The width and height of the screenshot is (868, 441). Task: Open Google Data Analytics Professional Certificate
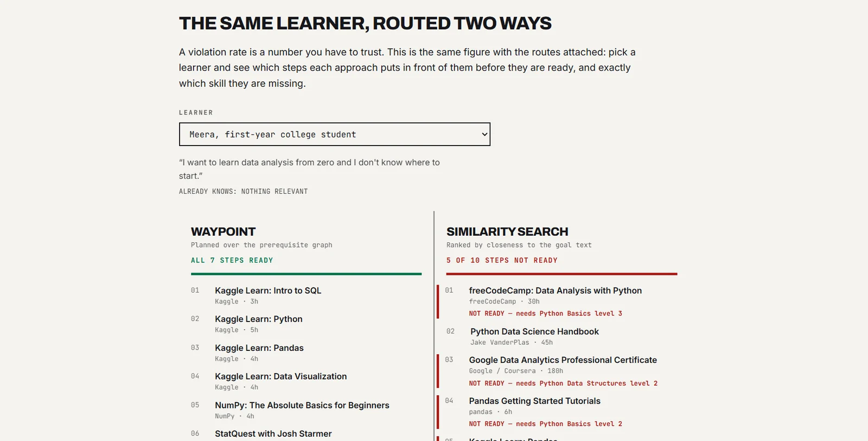(563, 360)
